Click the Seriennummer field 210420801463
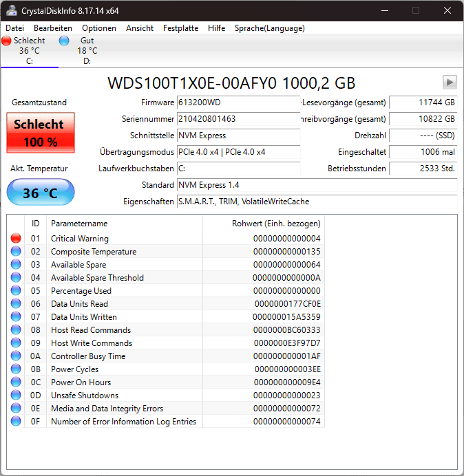 point(238,119)
